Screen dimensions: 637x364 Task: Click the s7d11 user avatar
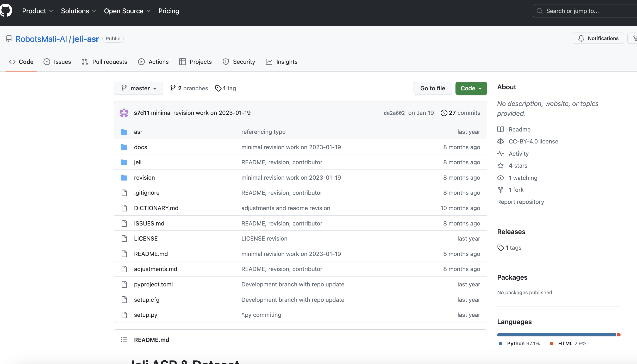pyautogui.click(x=124, y=113)
